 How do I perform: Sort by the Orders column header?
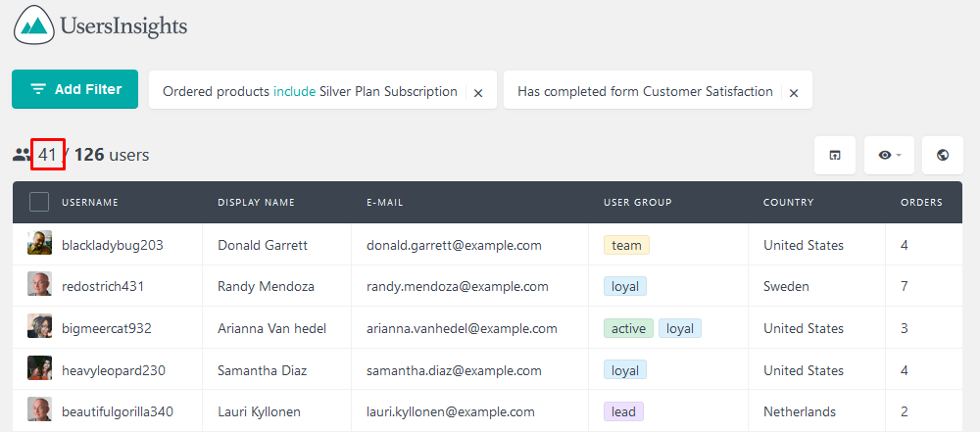pyautogui.click(x=921, y=203)
